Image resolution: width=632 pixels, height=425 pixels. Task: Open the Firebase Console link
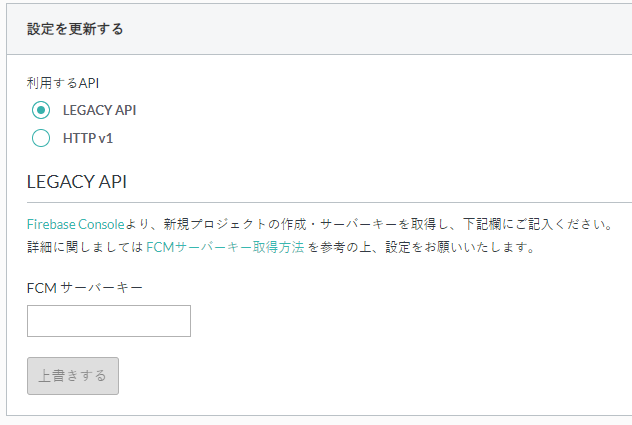[76, 224]
